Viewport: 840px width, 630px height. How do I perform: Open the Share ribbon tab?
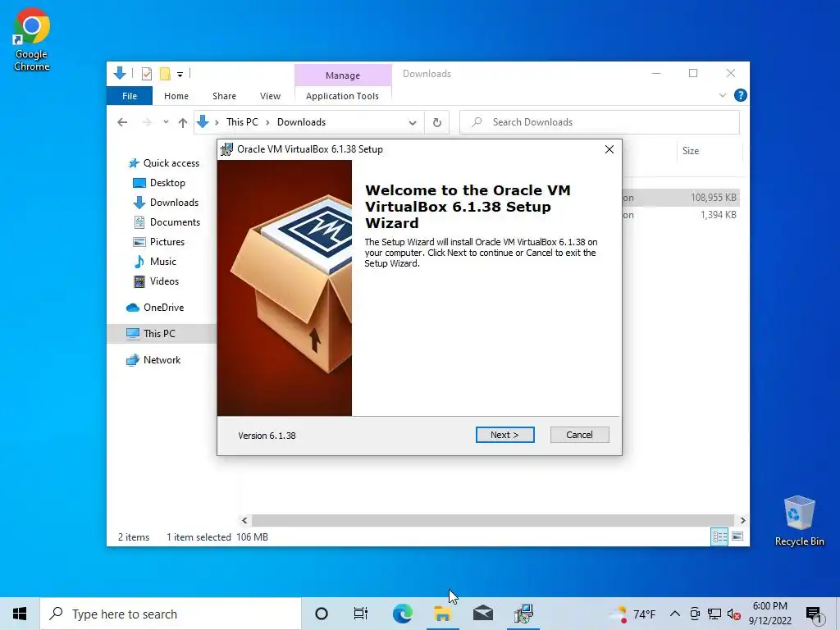point(224,96)
